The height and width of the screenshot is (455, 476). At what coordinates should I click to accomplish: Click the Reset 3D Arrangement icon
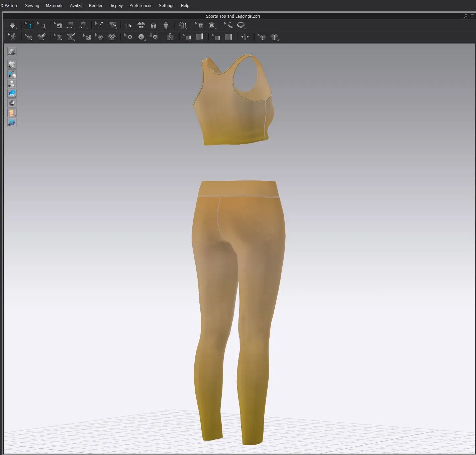coord(154,25)
